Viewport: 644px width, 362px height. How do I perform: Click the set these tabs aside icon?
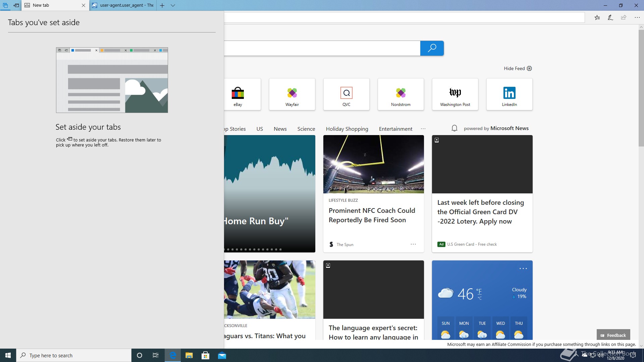(x=16, y=5)
